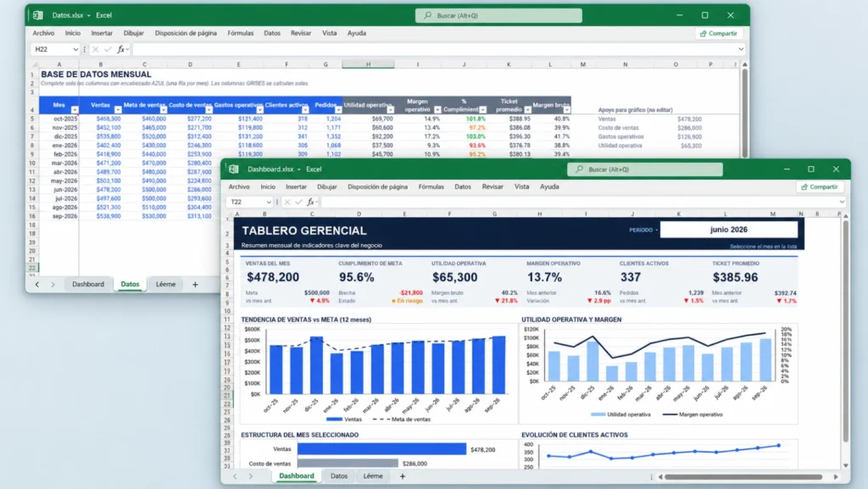Click Compartir button in Datos.xlsx
The height and width of the screenshot is (489, 868).
pyautogui.click(x=719, y=33)
